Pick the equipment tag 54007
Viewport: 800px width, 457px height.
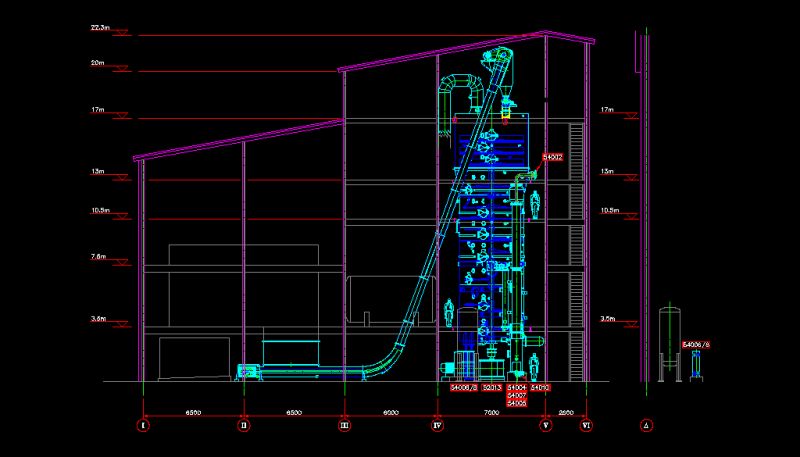point(517,395)
